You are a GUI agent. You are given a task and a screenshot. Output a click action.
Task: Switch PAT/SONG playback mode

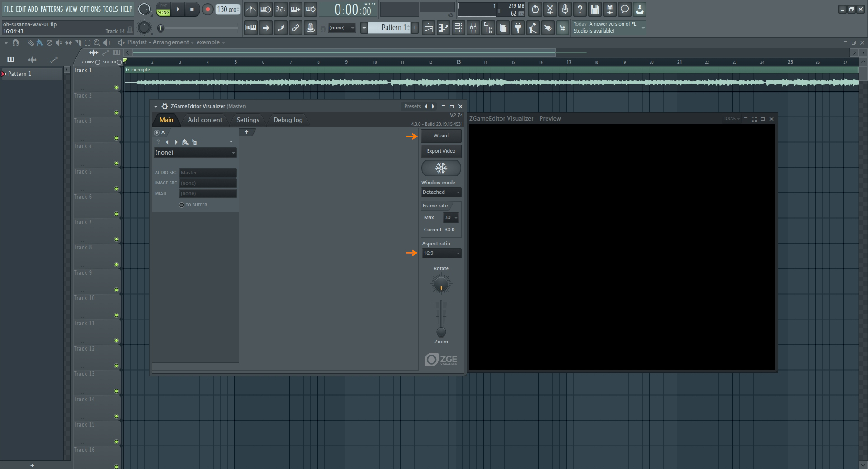(163, 9)
